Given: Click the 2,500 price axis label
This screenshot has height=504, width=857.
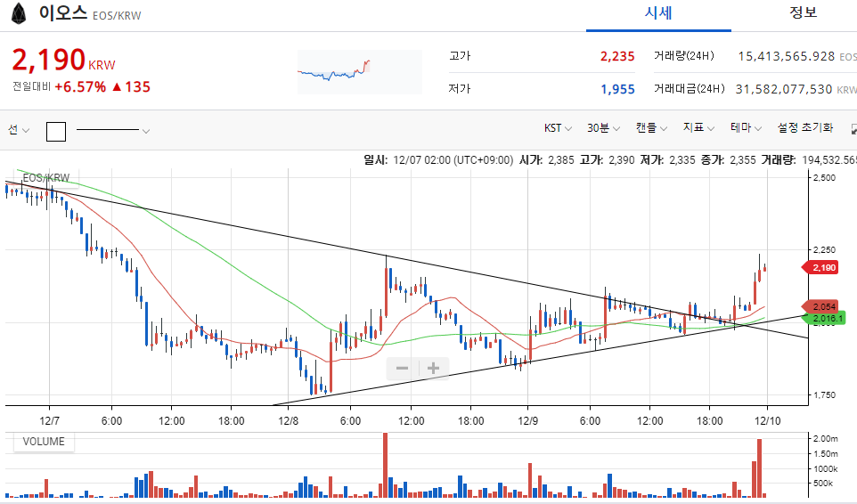Looking at the screenshot, I should pyautogui.click(x=824, y=178).
